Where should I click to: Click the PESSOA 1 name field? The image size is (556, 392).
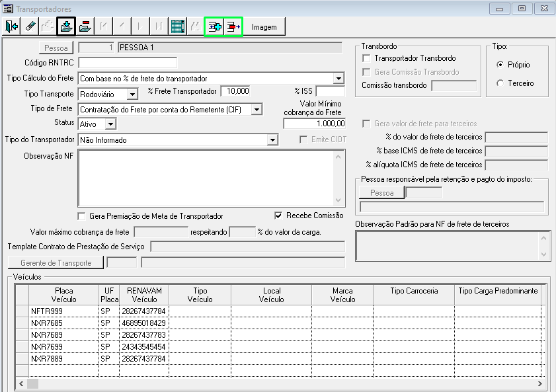(x=231, y=48)
